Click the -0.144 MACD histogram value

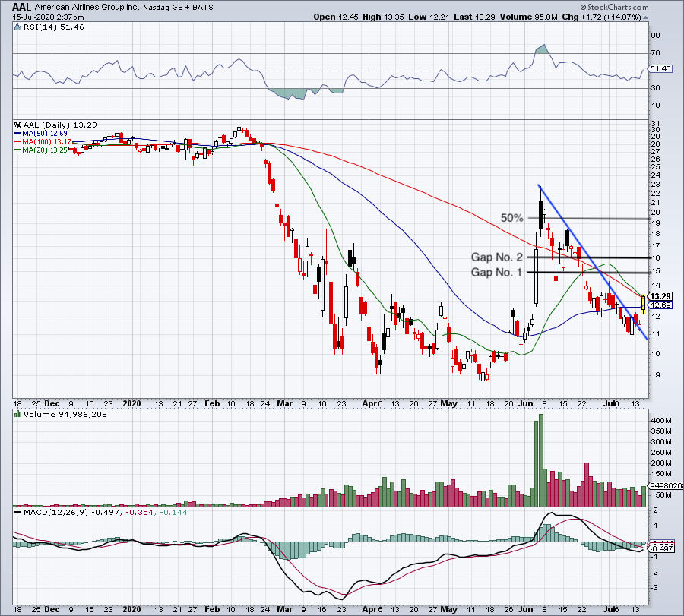point(173,512)
